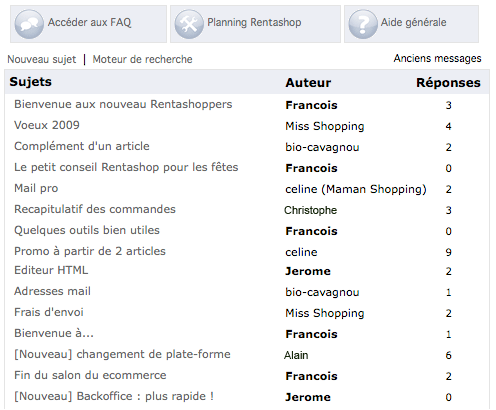Click the Sujets column header
The width and height of the screenshot is (496, 410).
pyautogui.click(x=30, y=82)
